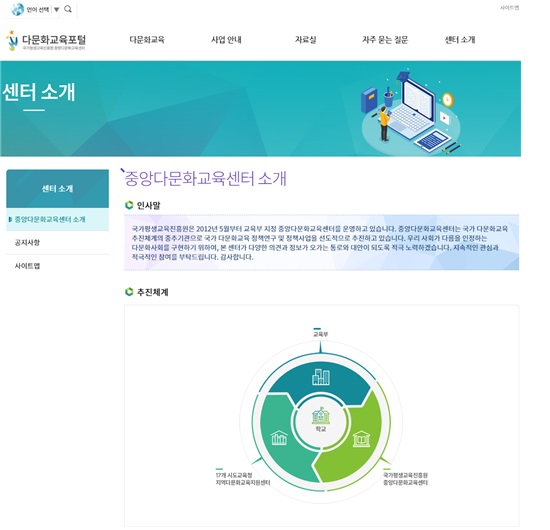Open the 자주 묻는 질문 menu

(385, 40)
